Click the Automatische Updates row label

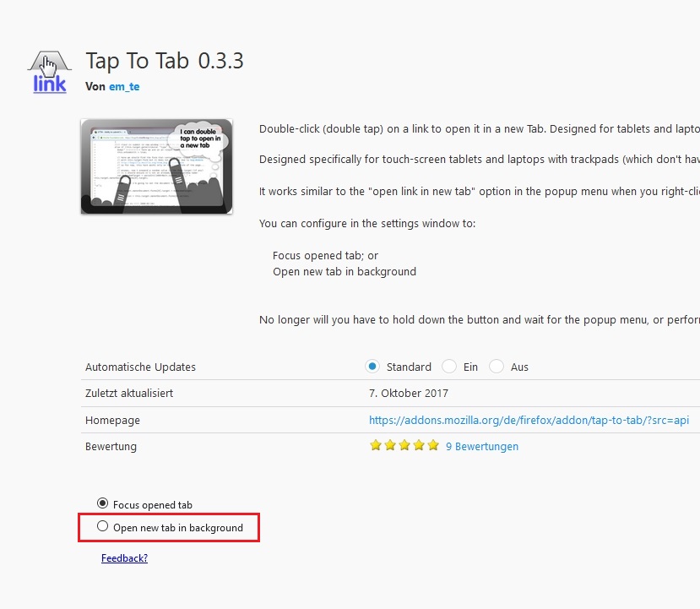141,367
